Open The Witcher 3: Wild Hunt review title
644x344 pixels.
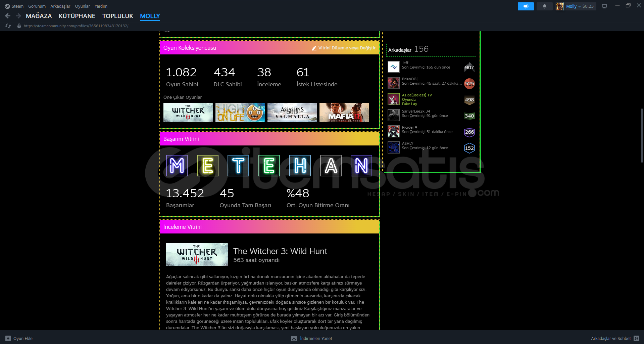click(x=280, y=251)
